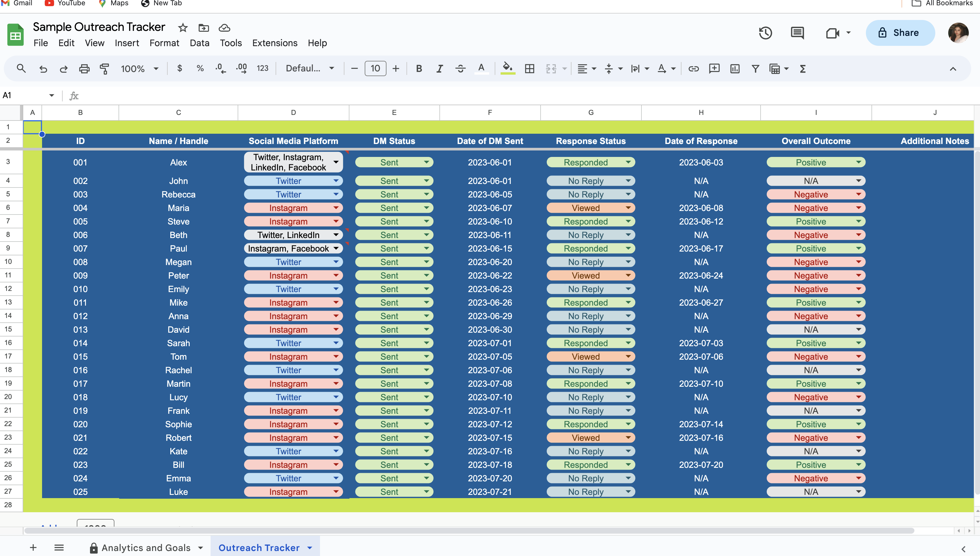Screen dimensions: 980x556
Task: Toggle bold formatting
Action: coord(419,69)
